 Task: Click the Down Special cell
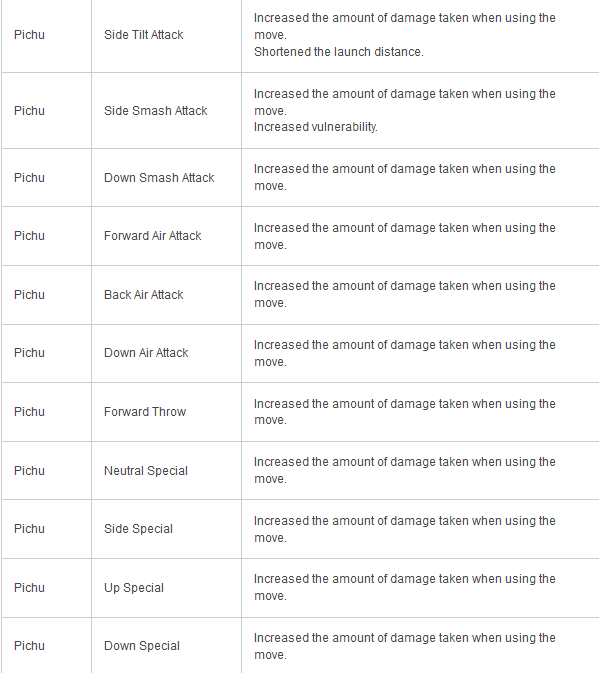point(166,646)
